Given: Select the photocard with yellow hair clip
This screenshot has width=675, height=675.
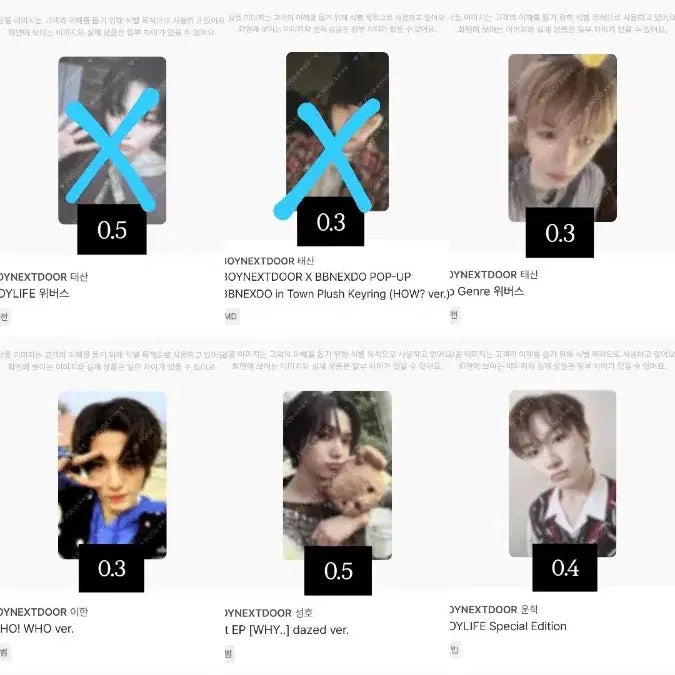Looking at the screenshot, I should pyautogui.click(x=562, y=138).
